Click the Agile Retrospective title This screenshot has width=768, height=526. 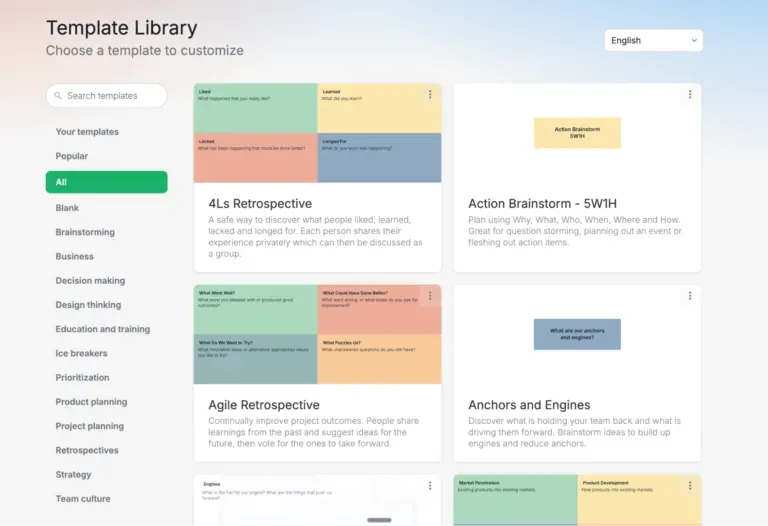(264, 405)
